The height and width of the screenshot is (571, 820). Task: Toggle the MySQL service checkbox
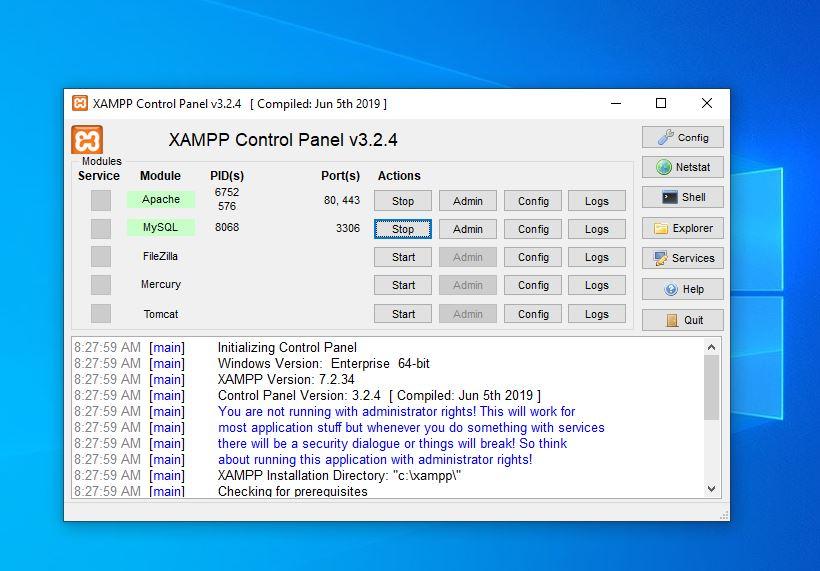[x=101, y=229]
